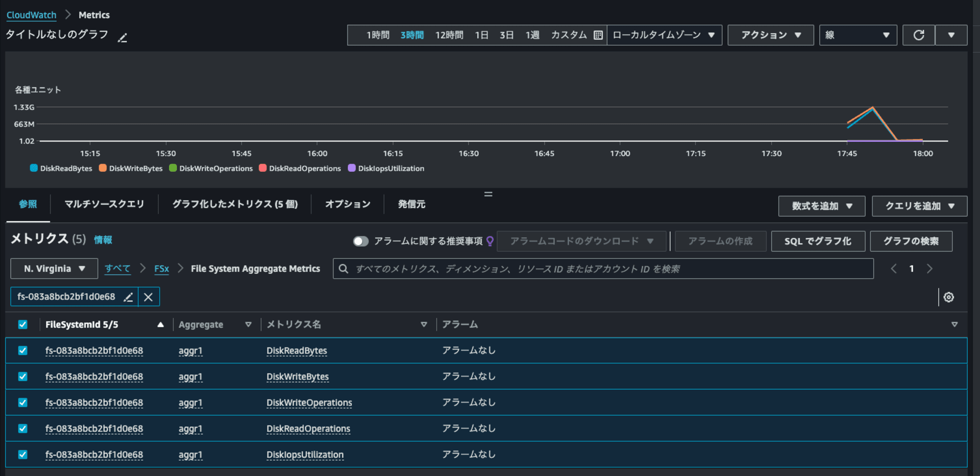Click the グラフの検索 button
Screen dimensions: 980x476
click(911, 241)
